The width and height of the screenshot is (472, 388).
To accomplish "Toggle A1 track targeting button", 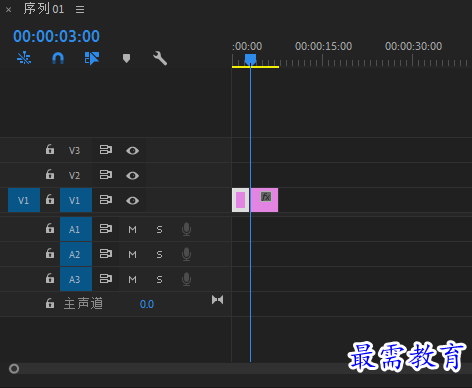I will (76, 229).
